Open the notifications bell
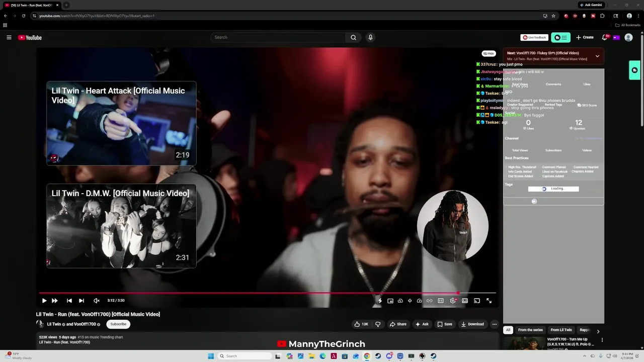Image resolution: width=644 pixels, height=362 pixels. click(x=605, y=37)
